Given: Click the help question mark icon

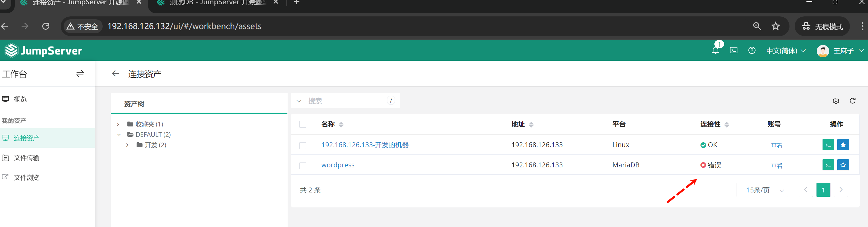Looking at the screenshot, I should [752, 51].
